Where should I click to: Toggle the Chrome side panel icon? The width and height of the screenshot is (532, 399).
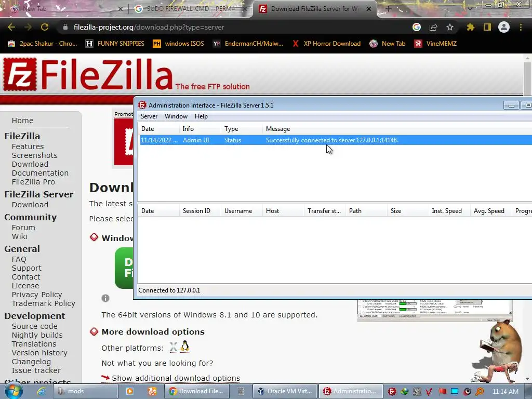(487, 27)
